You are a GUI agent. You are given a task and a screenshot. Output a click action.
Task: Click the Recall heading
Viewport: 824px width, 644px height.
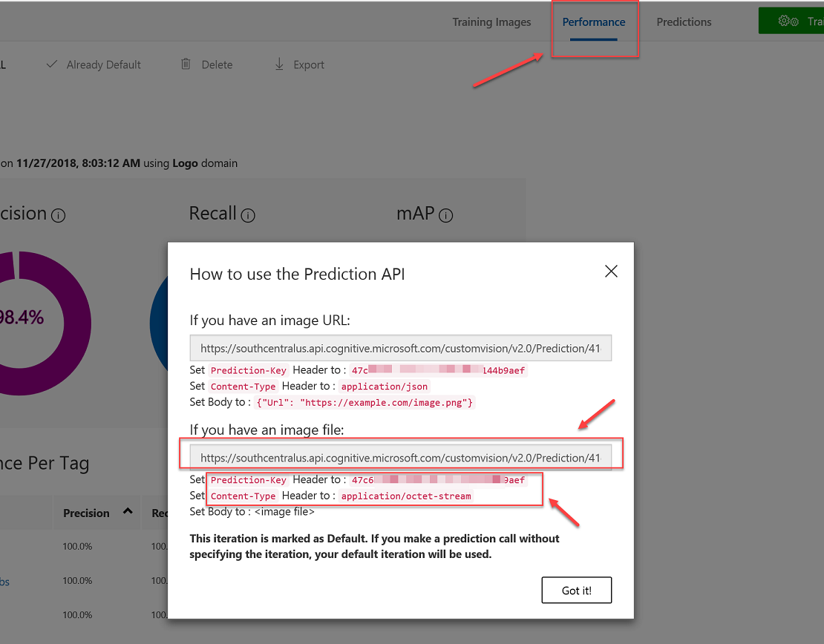pos(212,213)
